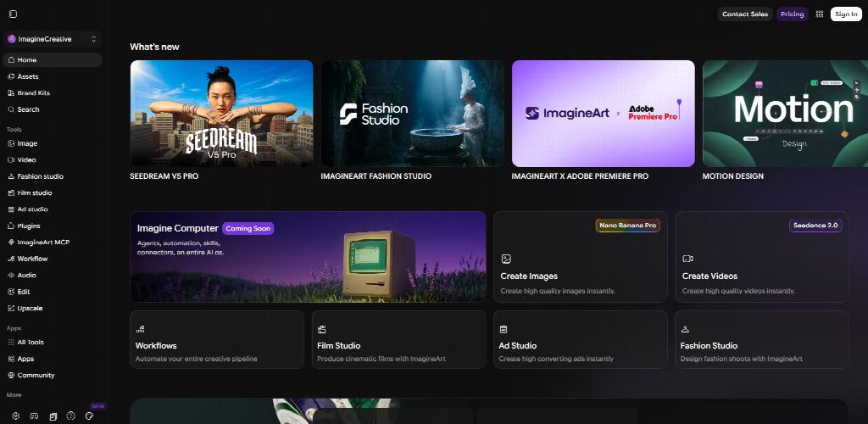
Task: Open the apps grid icon in header
Action: click(820, 14)
